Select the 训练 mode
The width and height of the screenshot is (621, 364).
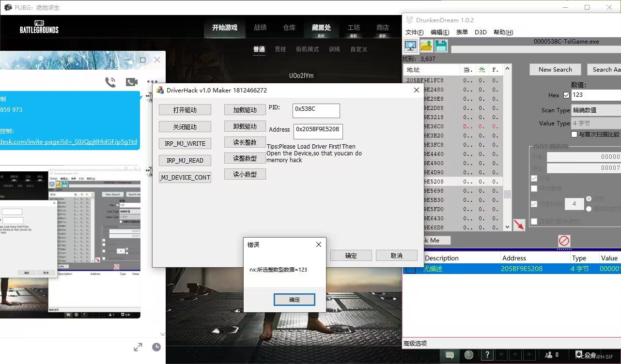tap(334, 49)
